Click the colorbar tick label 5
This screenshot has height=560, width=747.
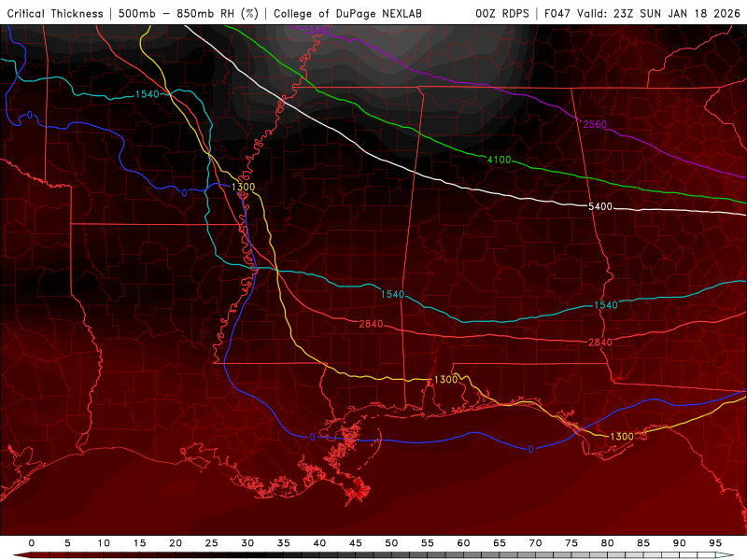click(x=67, y=543)
